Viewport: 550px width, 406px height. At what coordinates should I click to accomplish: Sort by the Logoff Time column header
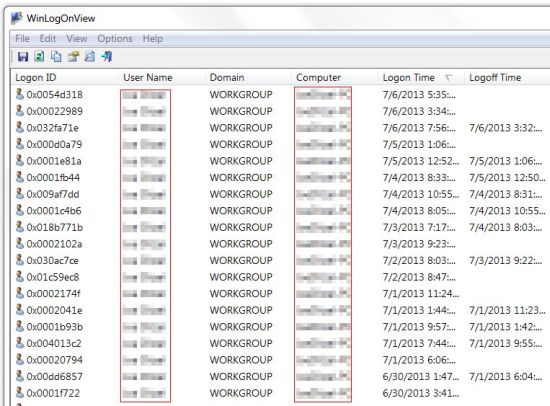click(x=508, y=78)
